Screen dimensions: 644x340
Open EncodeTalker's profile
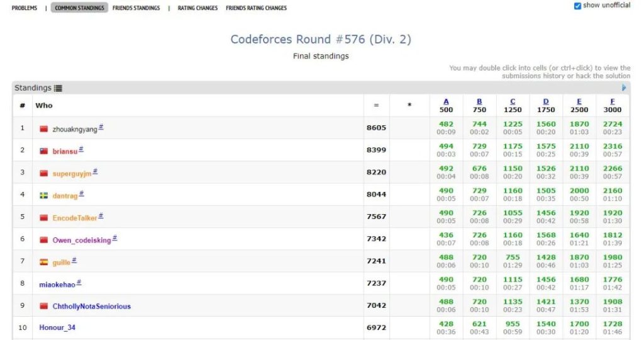(x=75, y=218)
